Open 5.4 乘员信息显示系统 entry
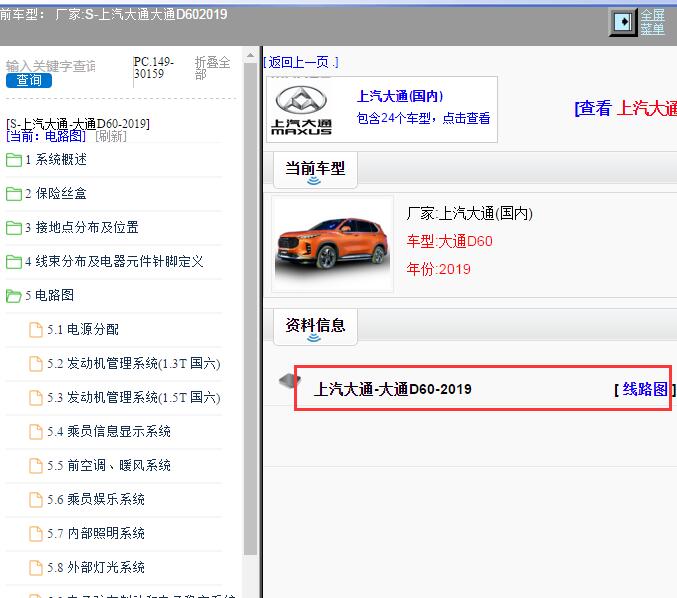The height and width of the screenshot is (598, 677). [x=109, y=432]
